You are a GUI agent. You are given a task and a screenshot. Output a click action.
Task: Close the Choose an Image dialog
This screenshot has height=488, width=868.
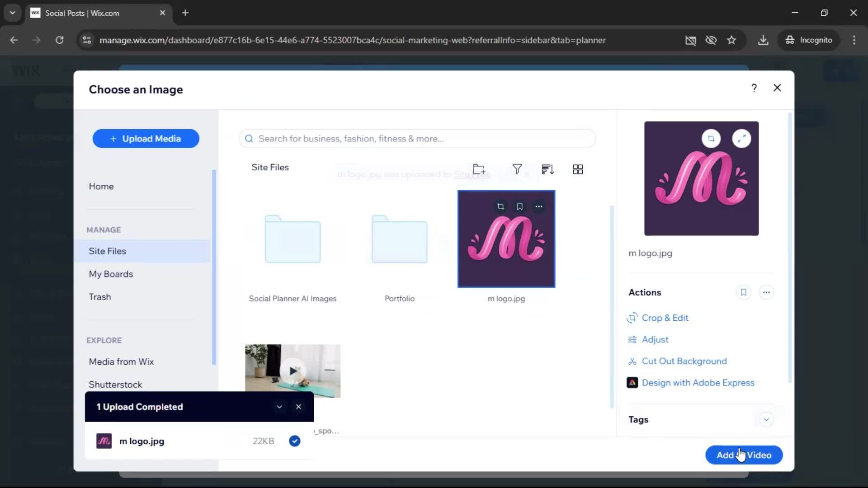[x=777, y=88]
